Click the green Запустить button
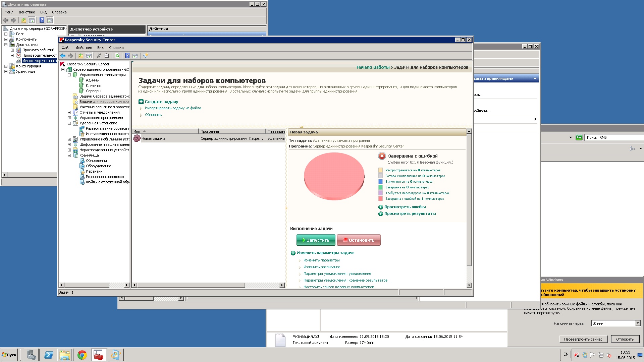Screen dimensions: 644x362 pos(316,240)
